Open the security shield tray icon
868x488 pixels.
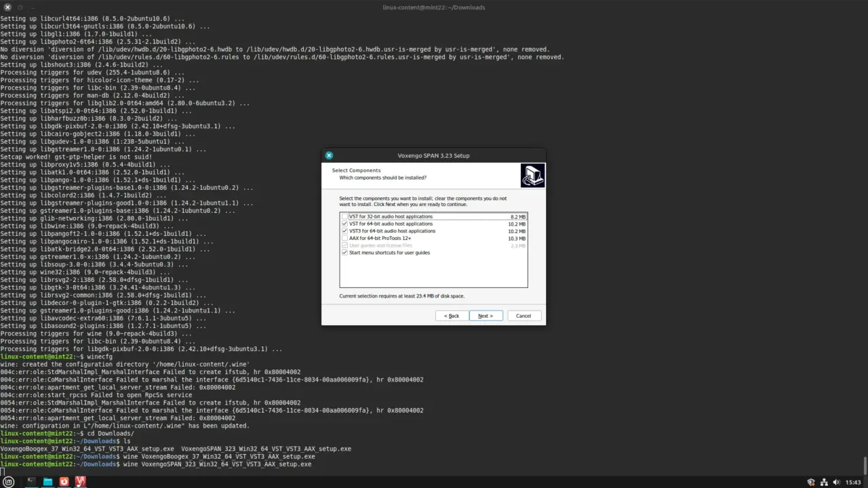[811, 483]
